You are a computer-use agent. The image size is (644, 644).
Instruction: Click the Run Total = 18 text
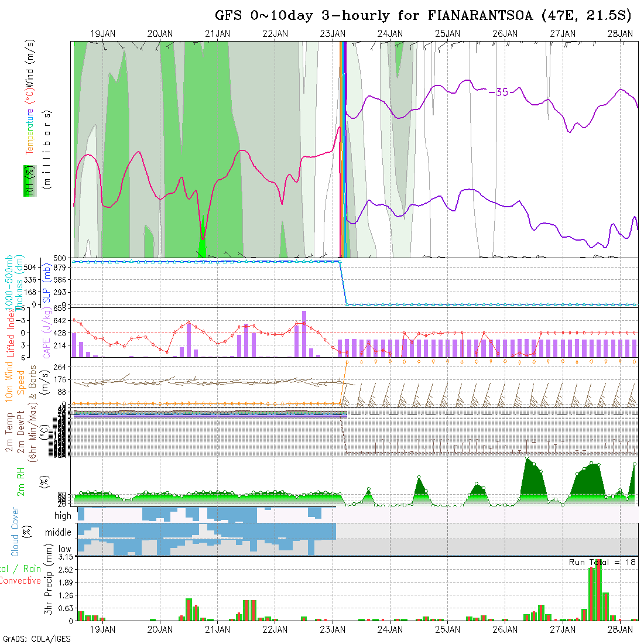pyautogui.click(x=602, y=562)
